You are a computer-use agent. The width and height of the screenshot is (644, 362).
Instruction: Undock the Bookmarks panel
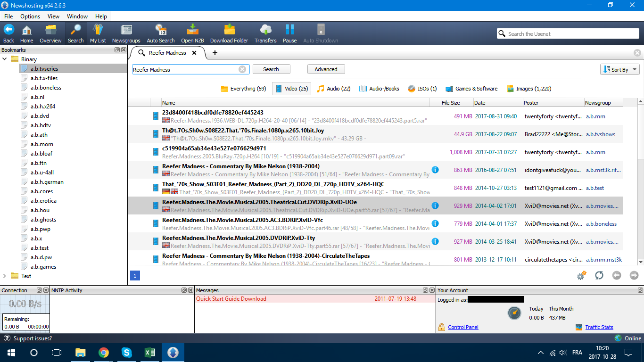(x=117, y=50)
